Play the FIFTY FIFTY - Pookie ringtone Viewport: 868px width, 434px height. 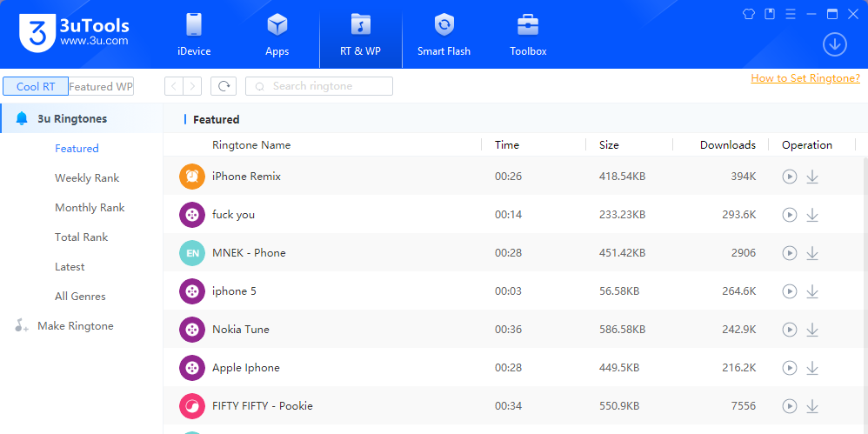pos(789,406)
